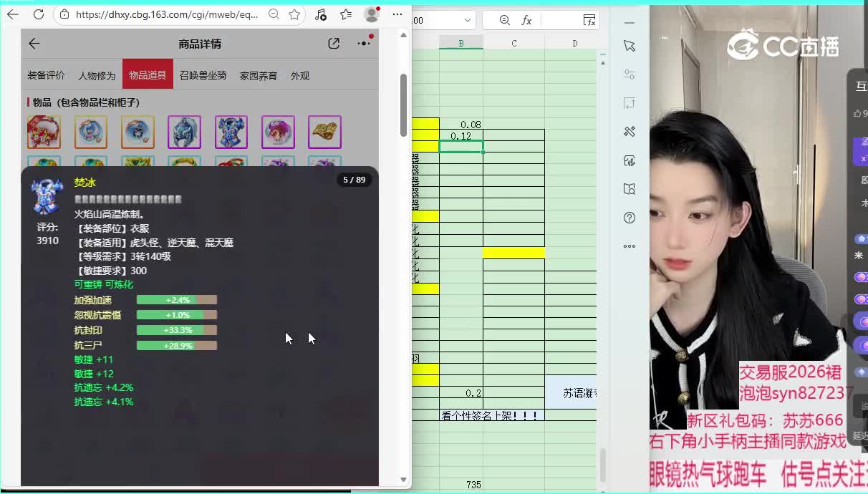868x494 pixels.
Task: Click the 【敏捷要求】300 line
Action: click(110, 271)
